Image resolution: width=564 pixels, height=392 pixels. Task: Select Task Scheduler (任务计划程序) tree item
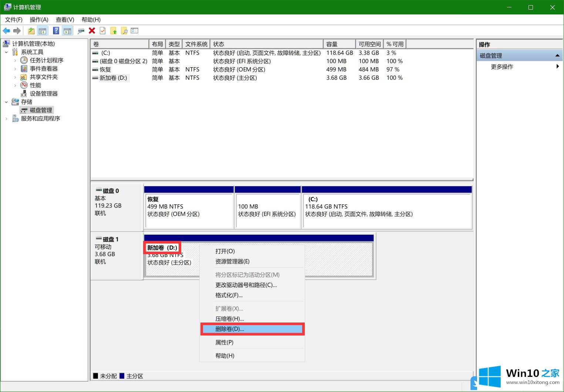click(47, 60)
